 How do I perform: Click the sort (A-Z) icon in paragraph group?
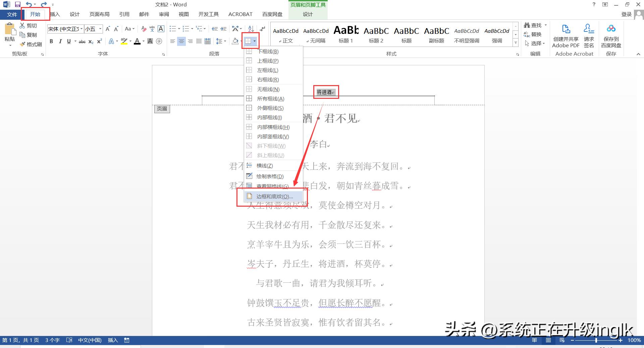point(251,29)
